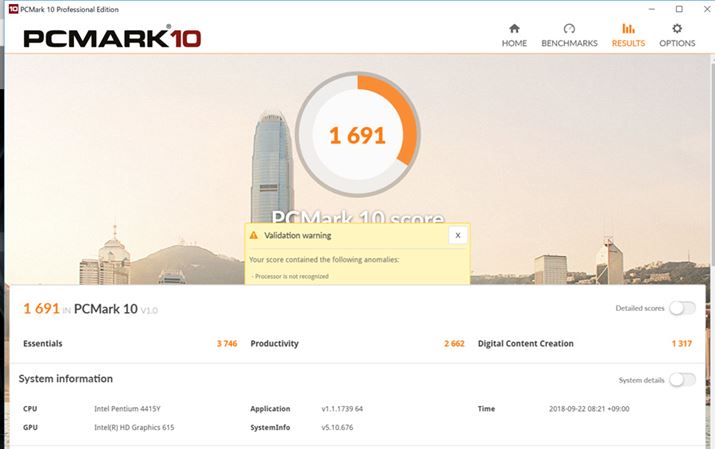
Task: Turn on the System details toggle
Action: click(x=682, y=379)
